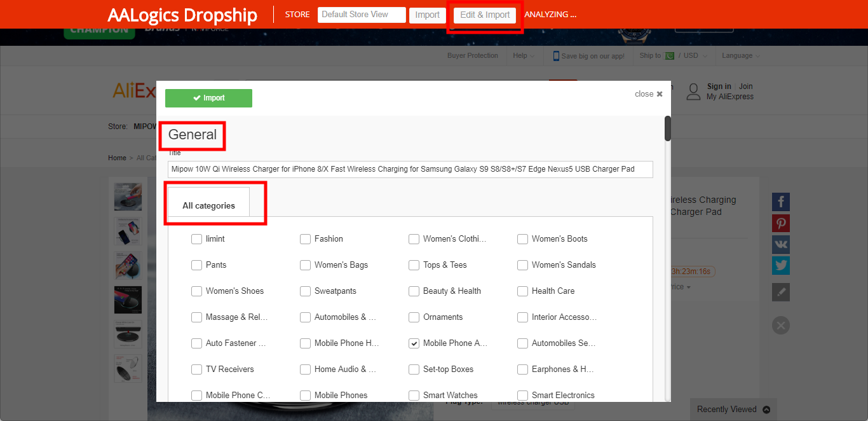Select the third product thumbnail
This screenshot has width=868, height=421.
pos(128,265)
